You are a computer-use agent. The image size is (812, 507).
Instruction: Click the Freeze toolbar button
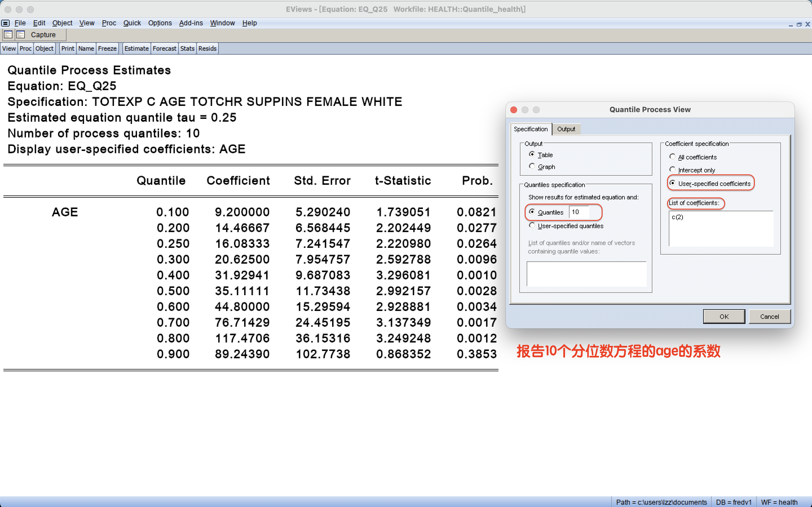click(107, 48)
